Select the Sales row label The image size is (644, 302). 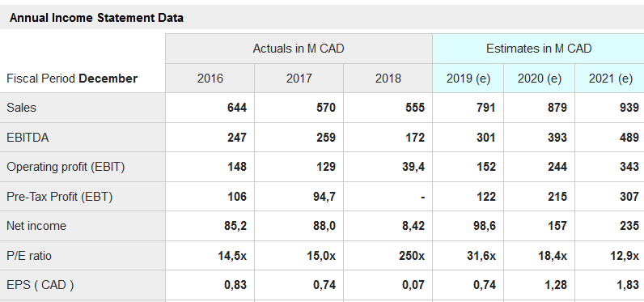tap(21, 108)
